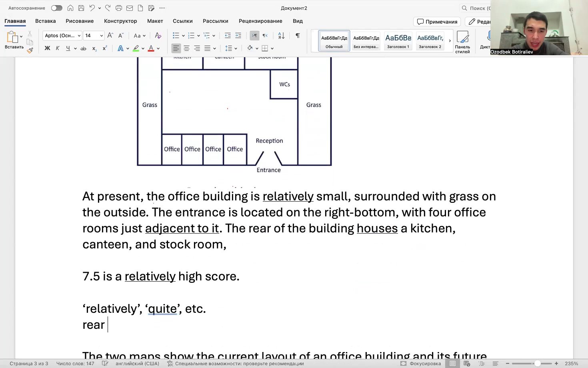Expand the styles gallery arrow
Image resolution: width=588 pixels, height=368 pixels.
point(450,41)
